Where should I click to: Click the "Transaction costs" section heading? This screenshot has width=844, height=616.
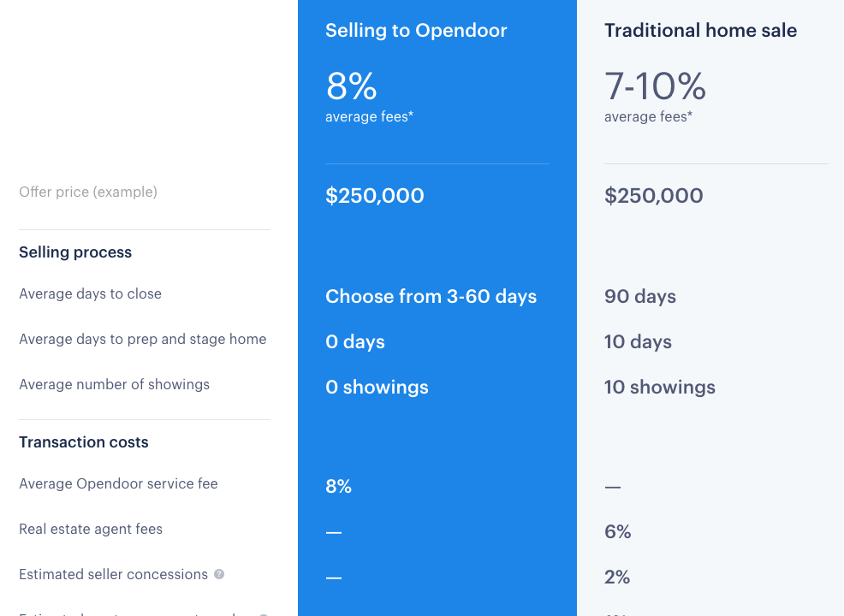click(x=83, y=442)
